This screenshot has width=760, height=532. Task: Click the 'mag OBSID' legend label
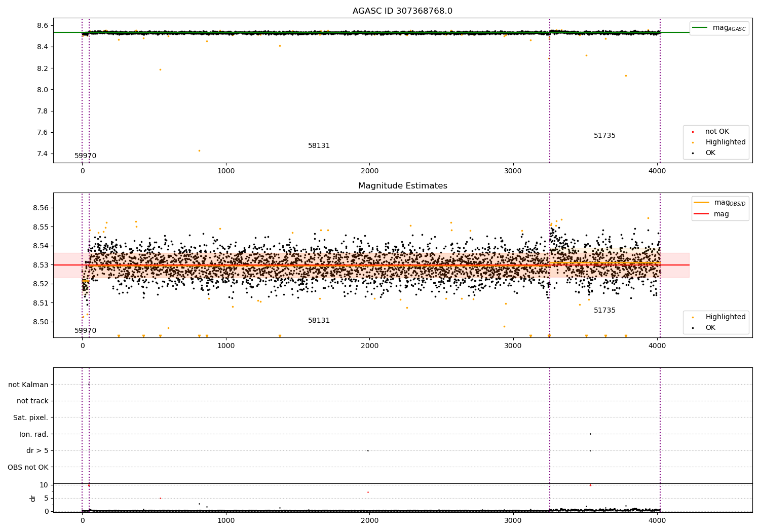point(730,203)
